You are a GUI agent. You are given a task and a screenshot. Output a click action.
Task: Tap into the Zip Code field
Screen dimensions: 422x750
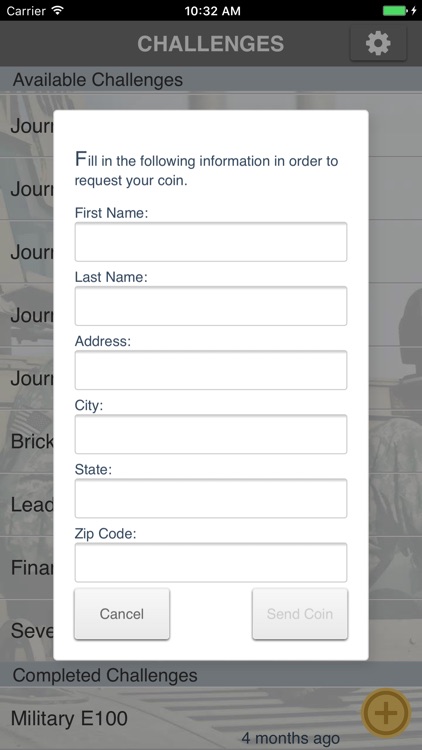pos(211,562)
